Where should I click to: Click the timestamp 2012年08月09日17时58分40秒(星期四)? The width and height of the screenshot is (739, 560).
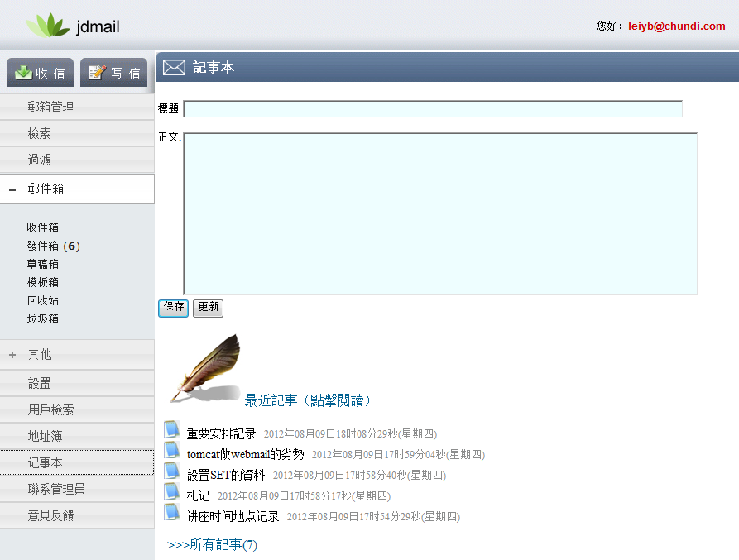click(359, 476)
